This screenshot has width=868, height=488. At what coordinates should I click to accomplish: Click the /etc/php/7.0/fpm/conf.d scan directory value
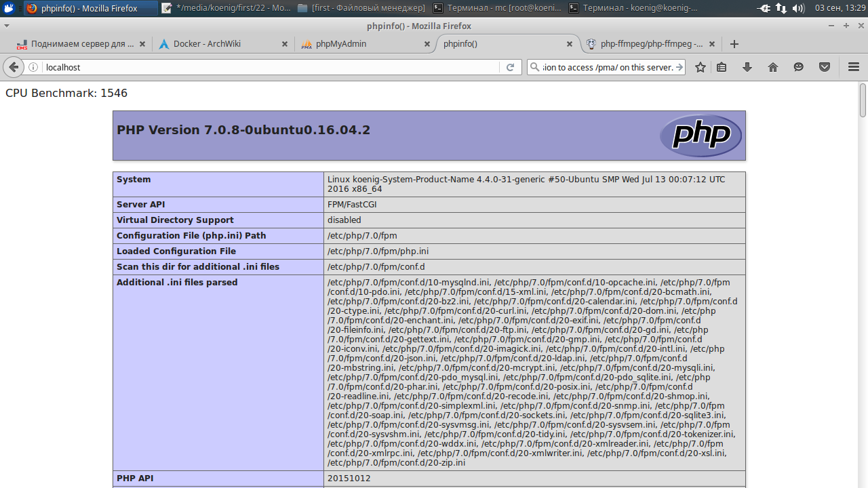click(x=376, y=267)
